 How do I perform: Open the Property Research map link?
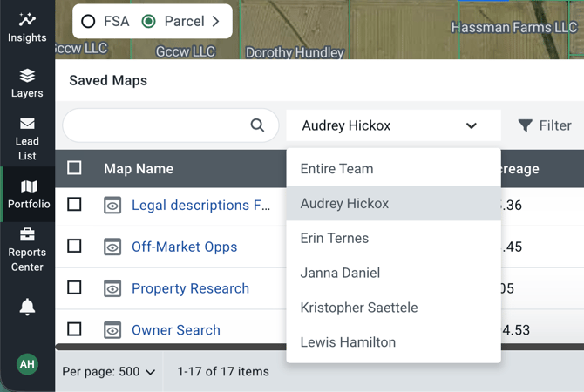190,288
